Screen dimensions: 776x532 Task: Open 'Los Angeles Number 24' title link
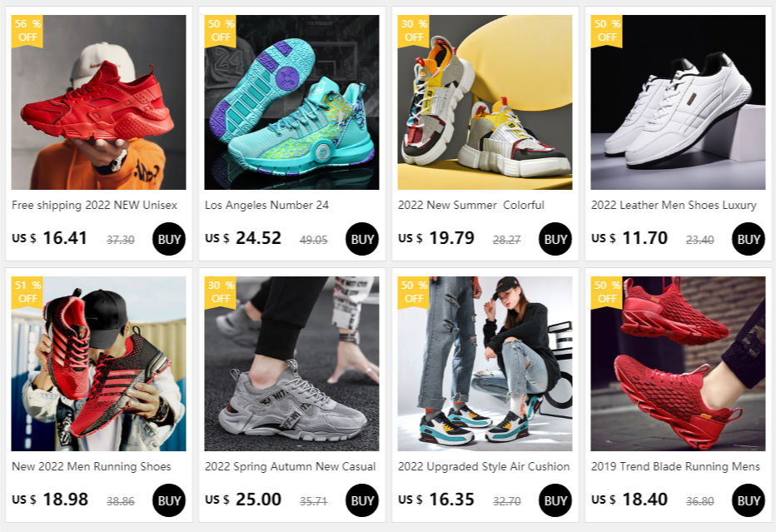coord(266,205)
